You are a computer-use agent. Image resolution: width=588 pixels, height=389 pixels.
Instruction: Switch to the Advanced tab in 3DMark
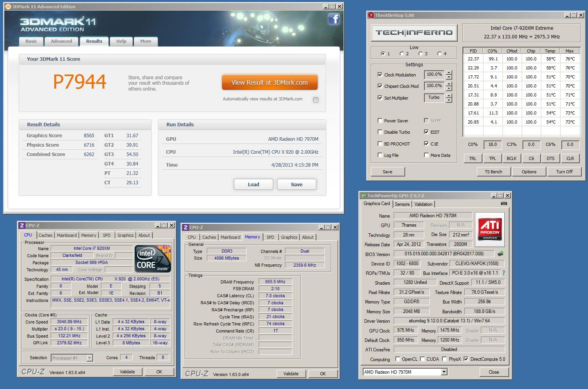[61, 41]
